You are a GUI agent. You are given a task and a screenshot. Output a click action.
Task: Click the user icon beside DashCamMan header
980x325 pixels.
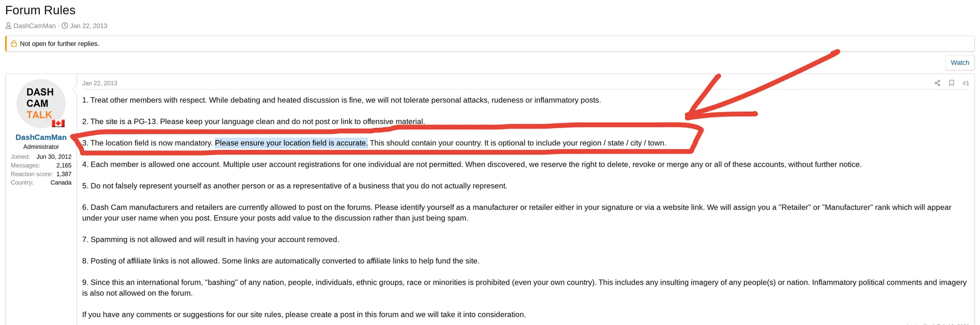tap(8, 26)
